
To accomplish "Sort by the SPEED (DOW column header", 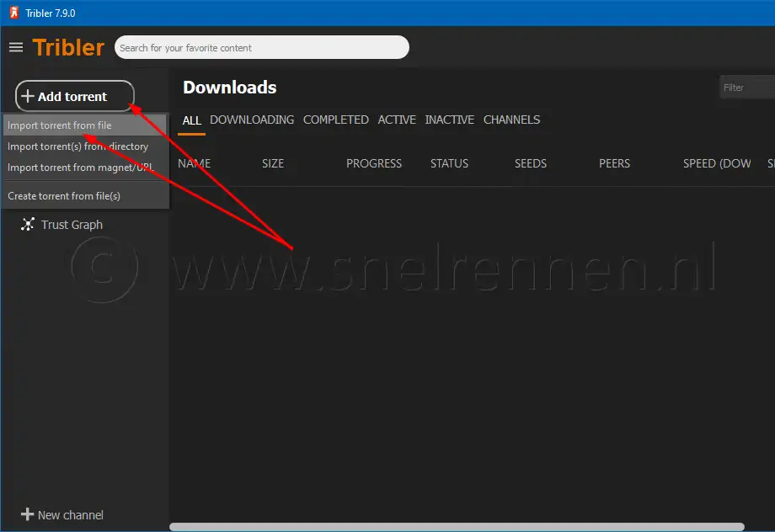I will (717, 163).
